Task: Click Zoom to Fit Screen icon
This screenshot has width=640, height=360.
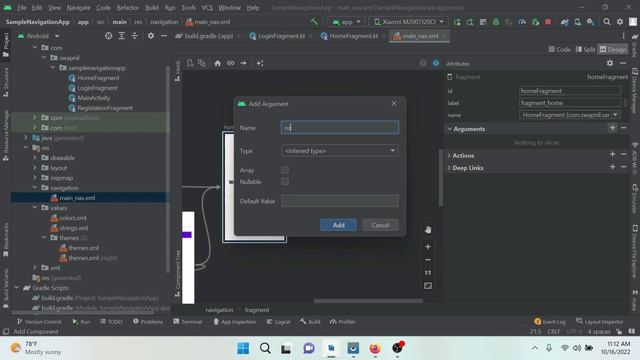Action: click(x=428, y=286)
